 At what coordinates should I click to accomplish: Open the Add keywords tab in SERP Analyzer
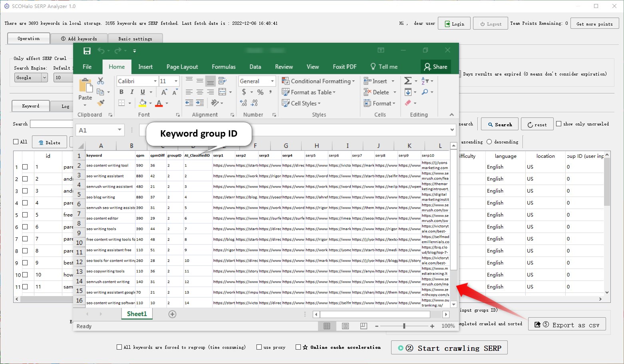pos(79,39)
